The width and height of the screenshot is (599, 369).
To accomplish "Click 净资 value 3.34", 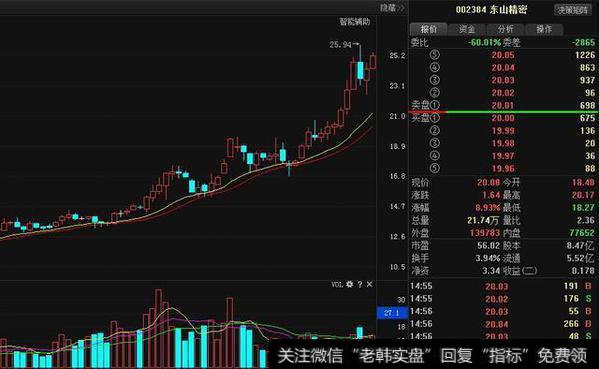I will (491, 271).
